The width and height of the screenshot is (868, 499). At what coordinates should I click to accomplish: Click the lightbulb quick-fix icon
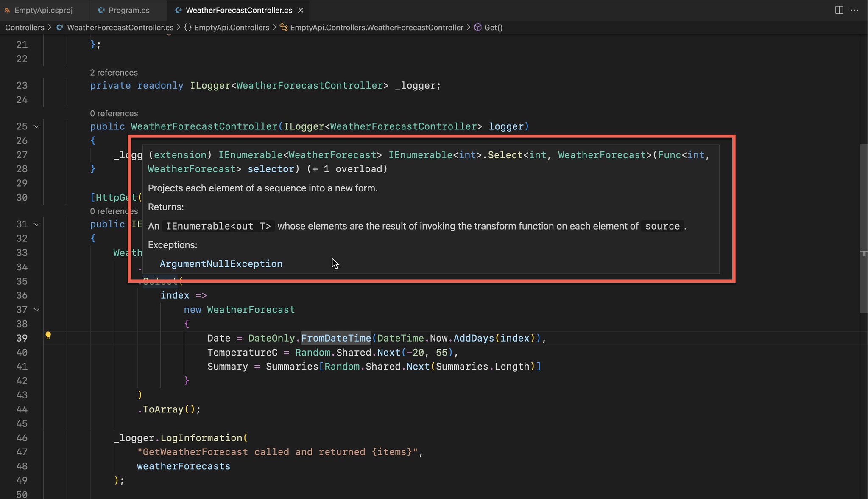pyautogui.click(x=48, y=336)
